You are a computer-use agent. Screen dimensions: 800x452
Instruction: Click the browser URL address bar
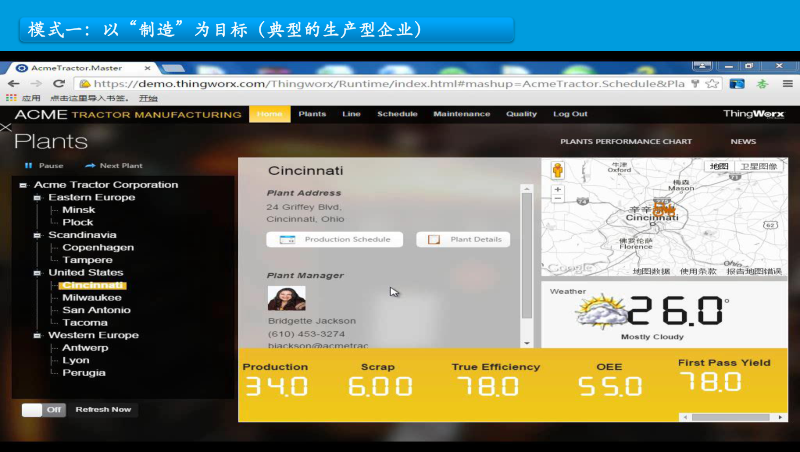click(x=388, y=84)
